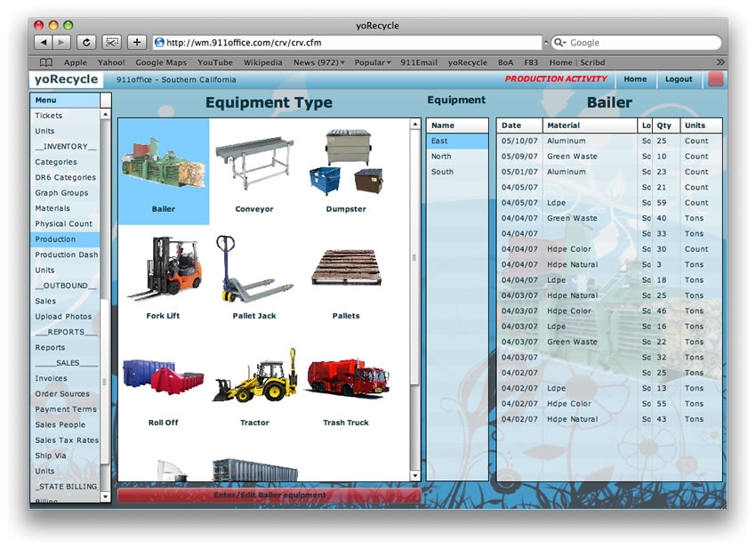Click the browser forward arrow
Image resolution: width=756 pixels, height=549 pixels.
(61, 43)
